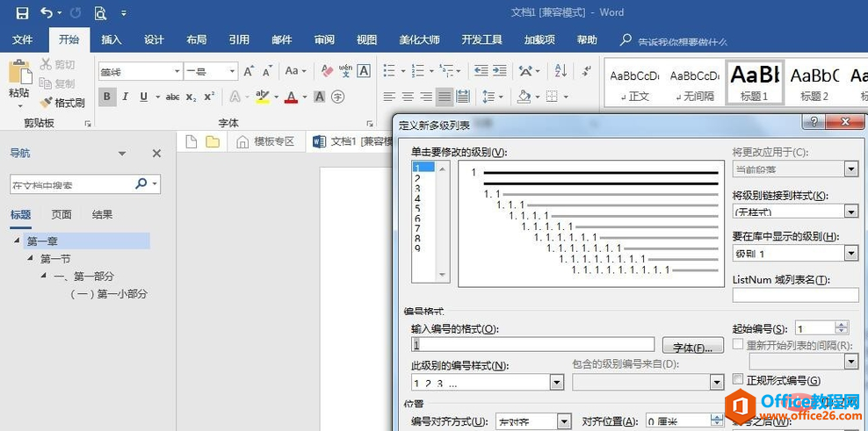Open the font size dropdown
The width and height of the screenshot is (868, 431).
click(x=232, y=71)
